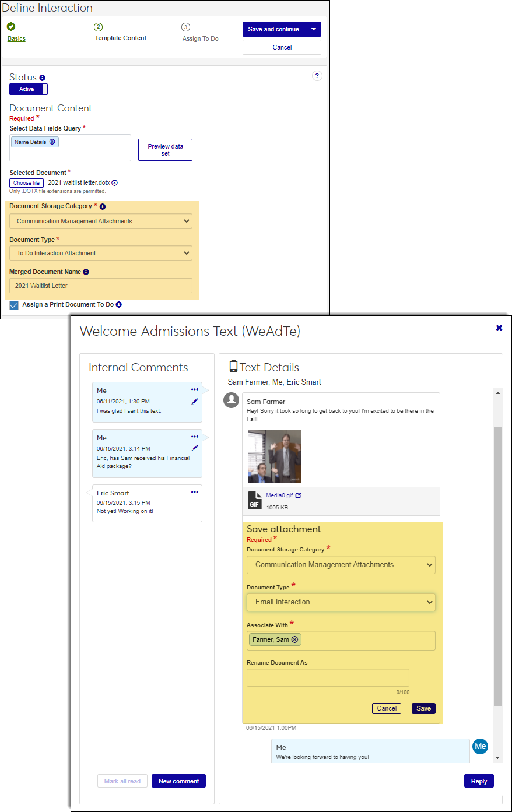Open Media0.gif in external window icon
512x812 pixels.
[x=299, y=495]
